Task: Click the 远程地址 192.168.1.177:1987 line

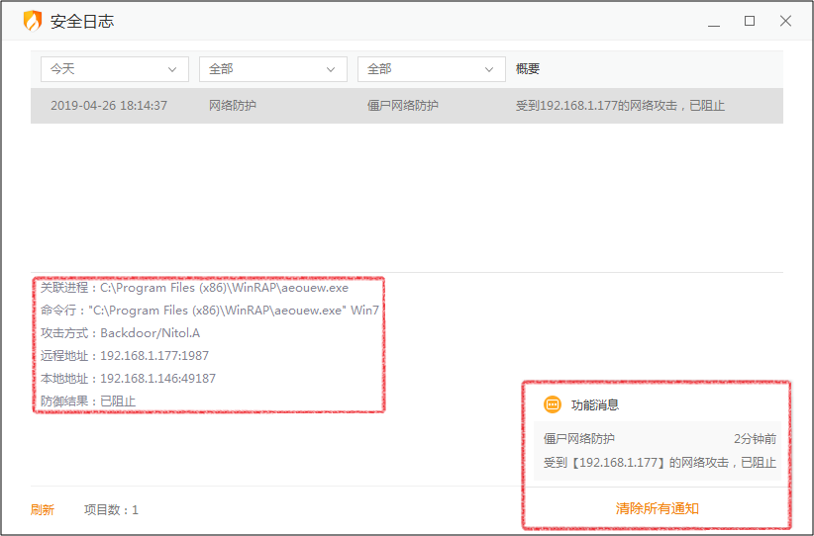Action: click(x=125, y=356)
